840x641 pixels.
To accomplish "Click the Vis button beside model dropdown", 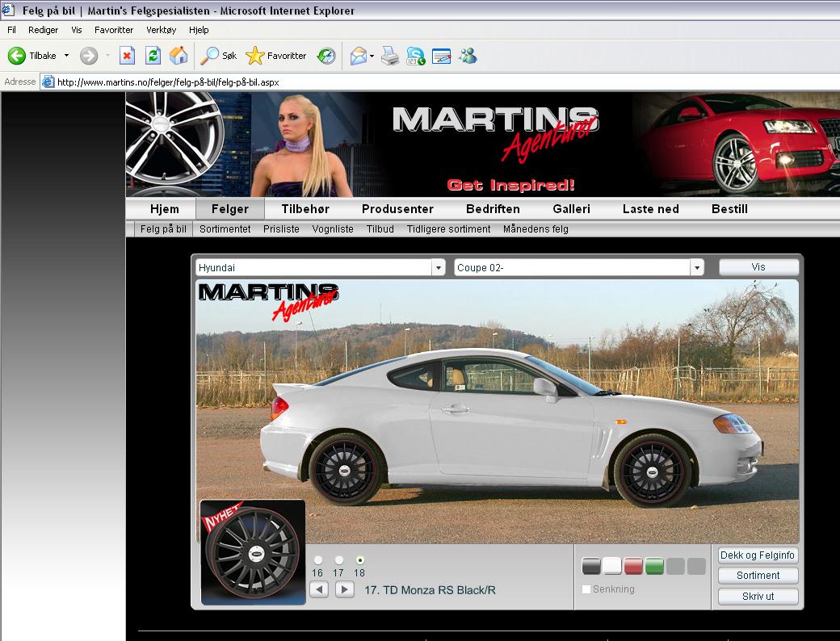I will click(758, 267).
